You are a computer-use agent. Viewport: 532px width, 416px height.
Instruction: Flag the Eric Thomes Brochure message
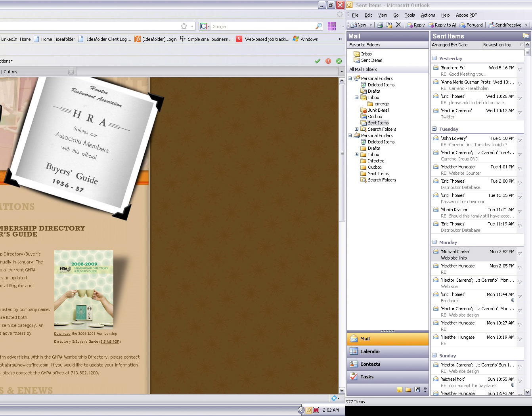pos(520,297)
